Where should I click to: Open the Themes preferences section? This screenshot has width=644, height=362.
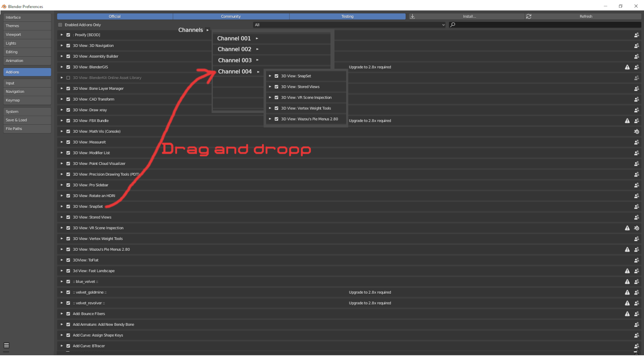click(27, 26)
